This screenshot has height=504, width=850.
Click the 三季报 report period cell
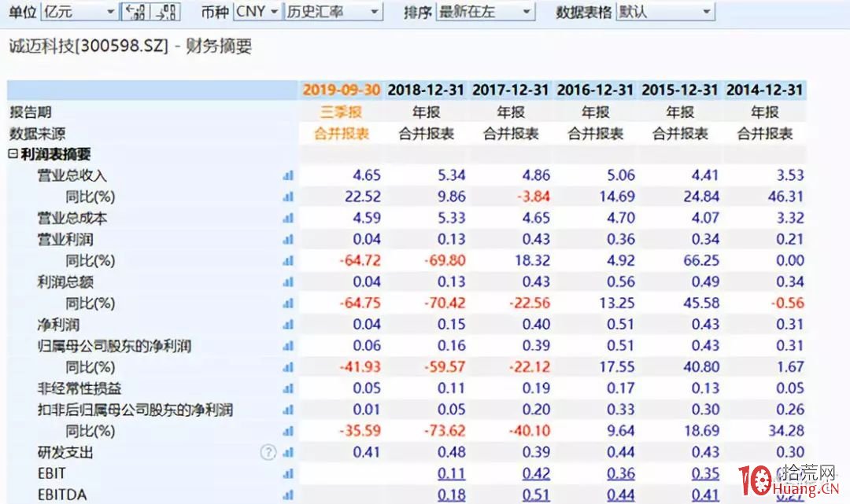click(341, 112)
